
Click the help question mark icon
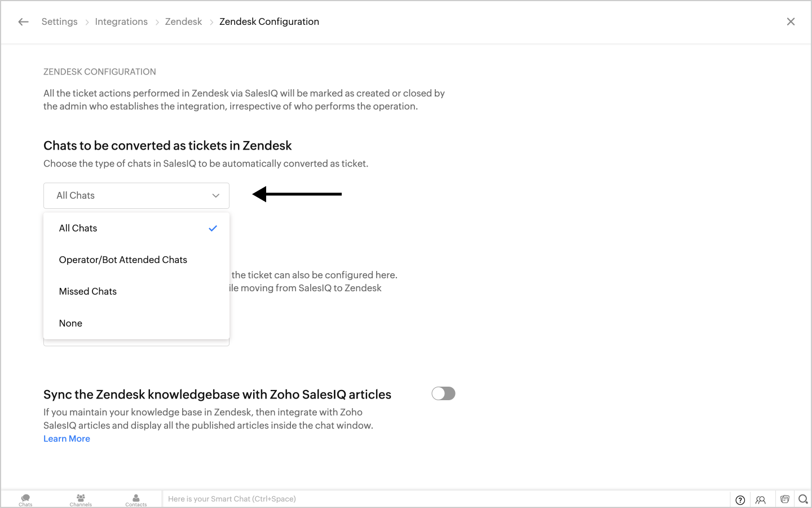click(740, 500)
